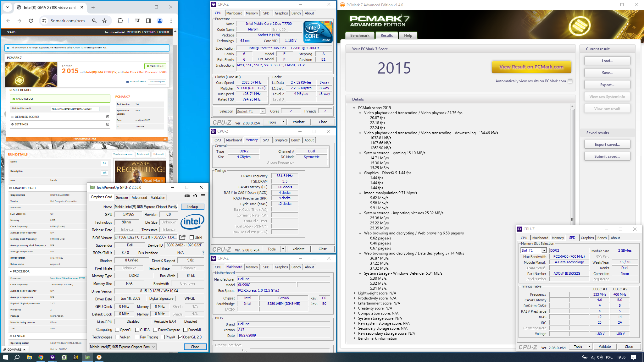Open the Chrome three-dot menu

[171, 21]
